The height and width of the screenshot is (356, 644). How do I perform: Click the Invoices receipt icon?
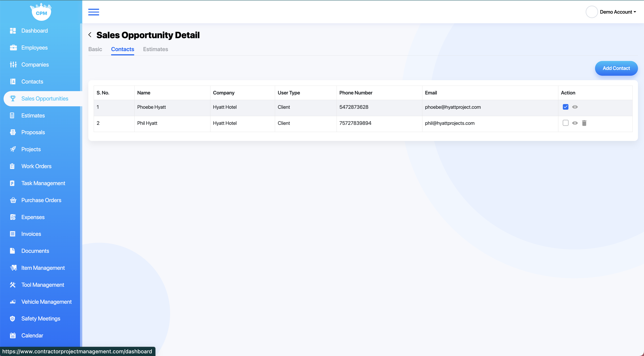[13, 234]
